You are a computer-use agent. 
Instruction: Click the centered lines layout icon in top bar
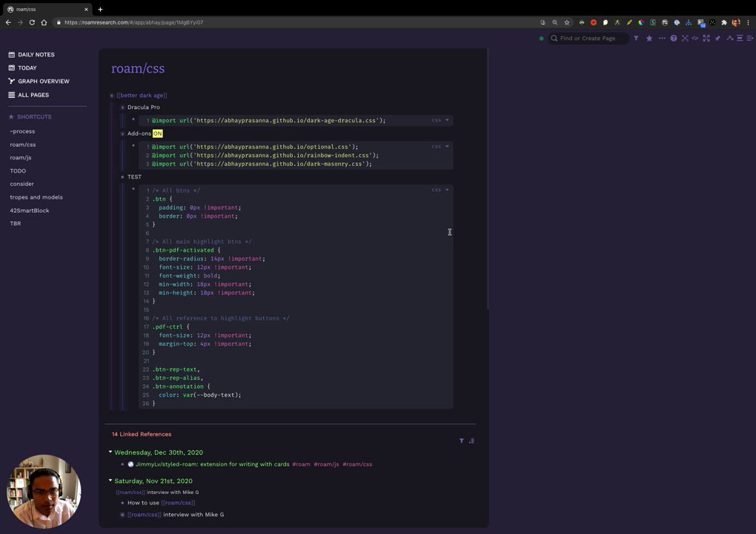pos(740,38)
